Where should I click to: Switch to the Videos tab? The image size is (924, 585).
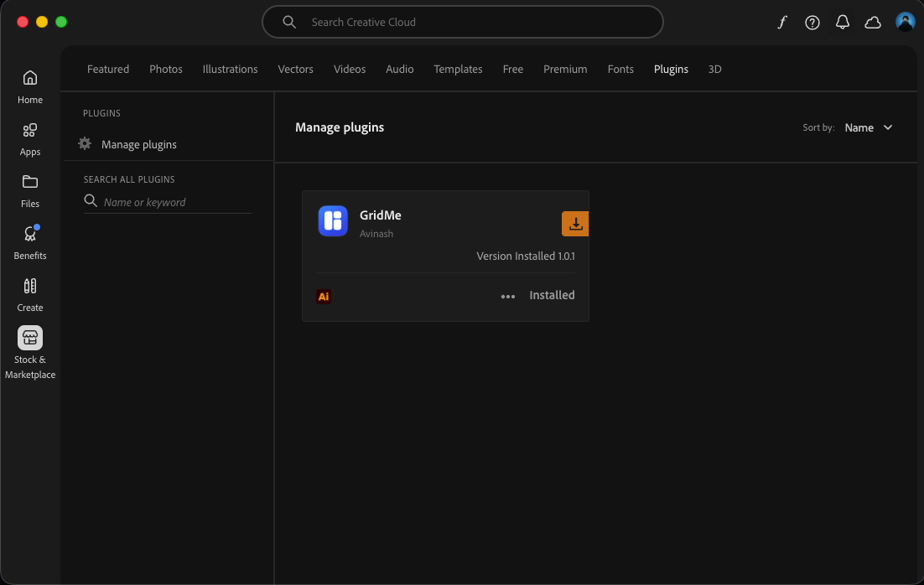coord(350,69)
